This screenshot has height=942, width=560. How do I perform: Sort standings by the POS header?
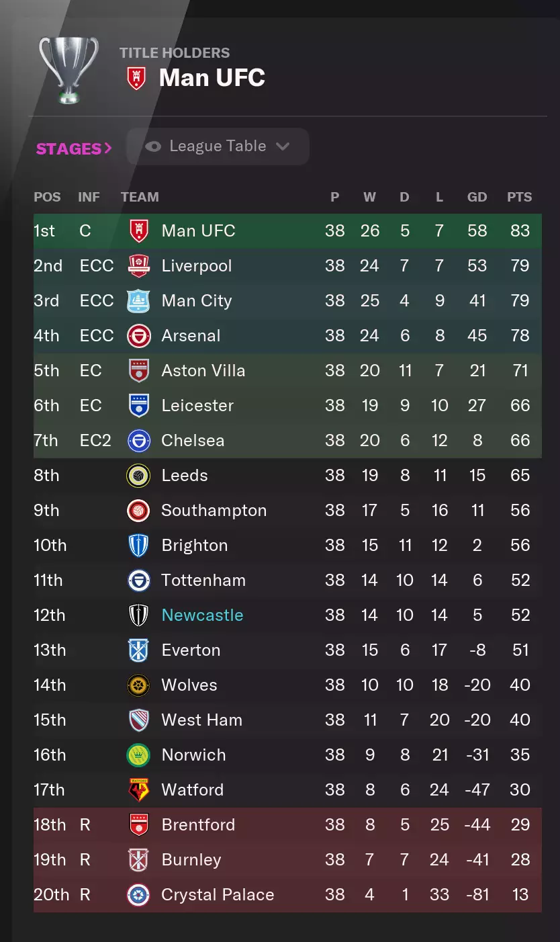[x=47, y=197]
